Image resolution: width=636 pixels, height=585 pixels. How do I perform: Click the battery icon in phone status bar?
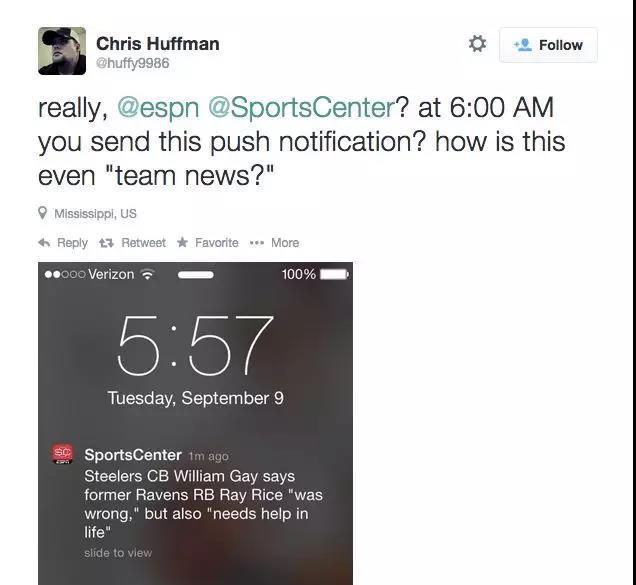[334, 275]
